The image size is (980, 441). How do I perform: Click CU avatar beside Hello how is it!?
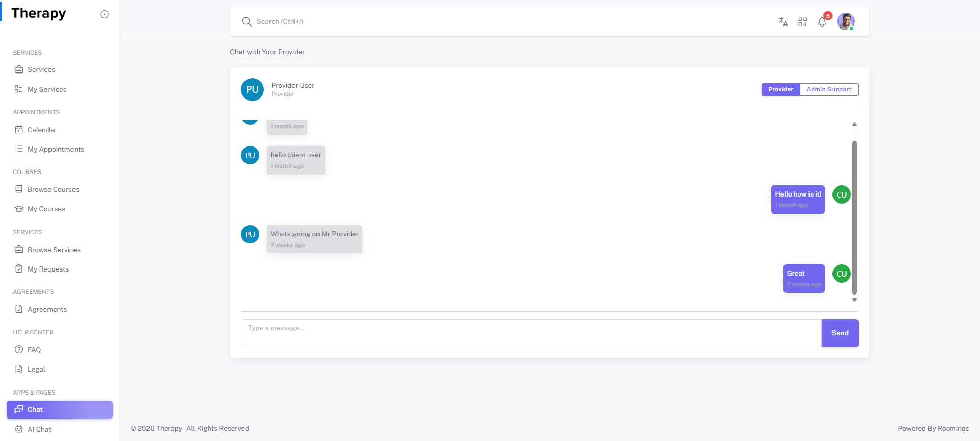click(842, 194)
